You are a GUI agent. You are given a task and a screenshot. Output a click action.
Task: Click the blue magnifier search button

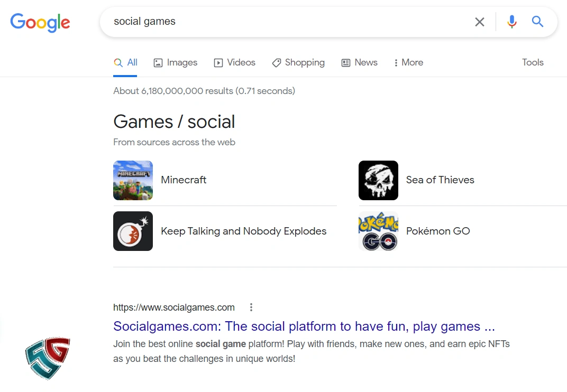537,22
